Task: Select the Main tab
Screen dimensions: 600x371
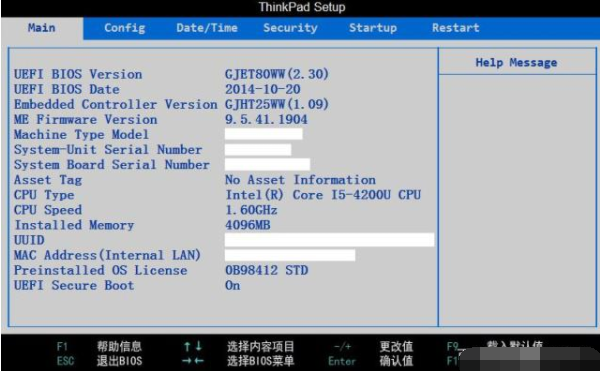Action: (x=41, y=28)
